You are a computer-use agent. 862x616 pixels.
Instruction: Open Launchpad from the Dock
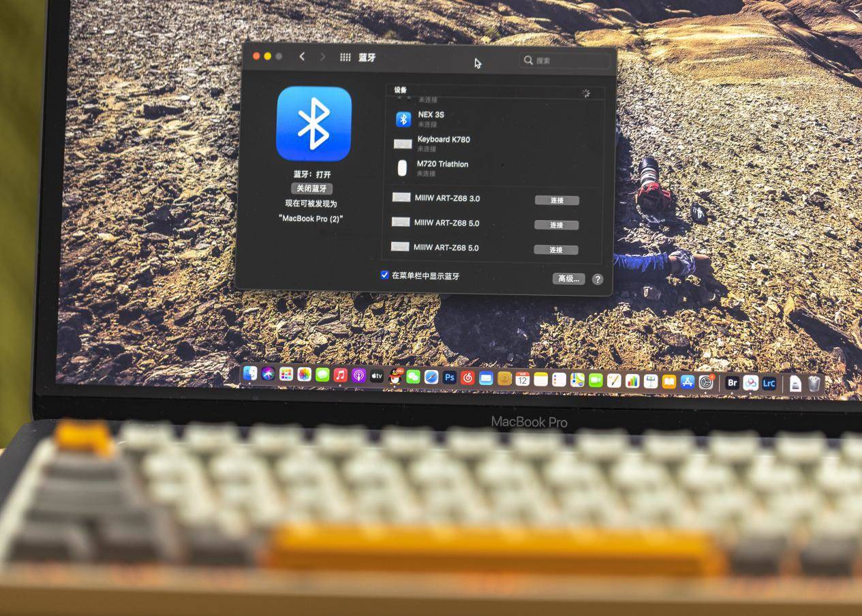[x=286, y=374]
